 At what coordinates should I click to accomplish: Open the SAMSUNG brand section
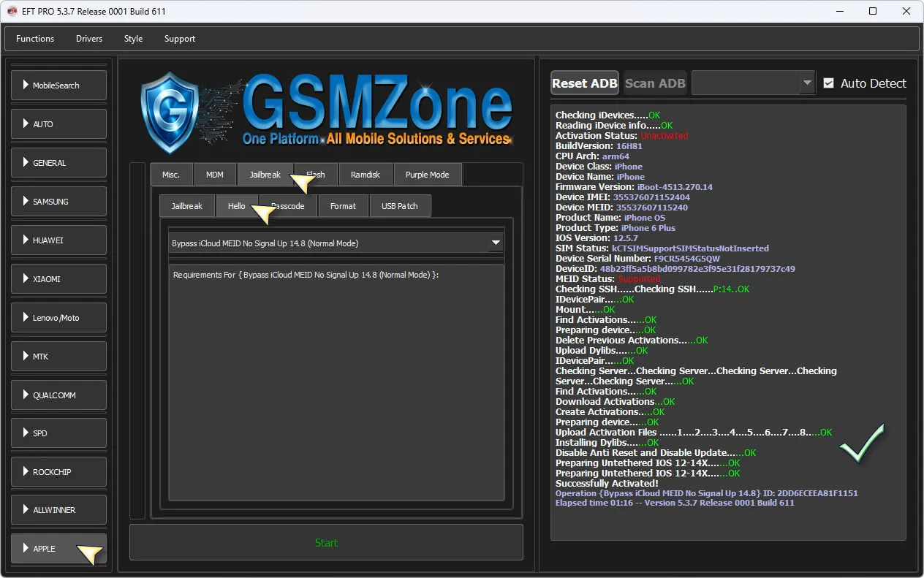tap(58, 202)
